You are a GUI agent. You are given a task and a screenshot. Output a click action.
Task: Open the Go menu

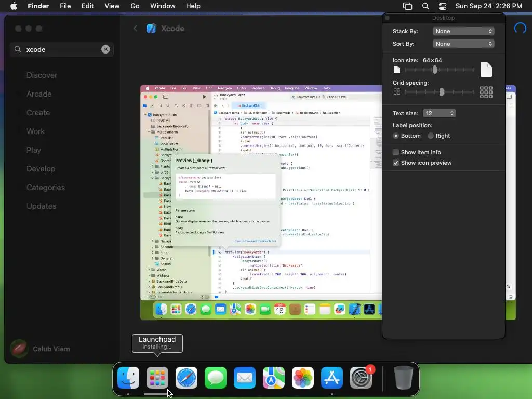pos(135,6)
